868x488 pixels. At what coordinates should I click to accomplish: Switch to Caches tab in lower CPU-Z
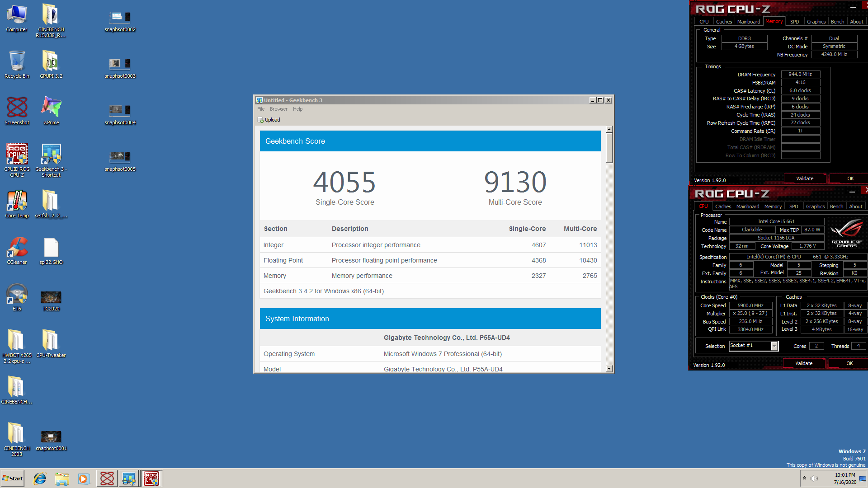pyautogui.click(x=723, y=206)
